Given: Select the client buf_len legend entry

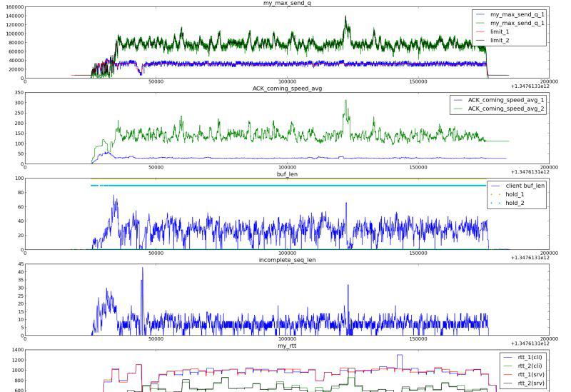Looking at the screenshot, I should click(x=517, y=186).
